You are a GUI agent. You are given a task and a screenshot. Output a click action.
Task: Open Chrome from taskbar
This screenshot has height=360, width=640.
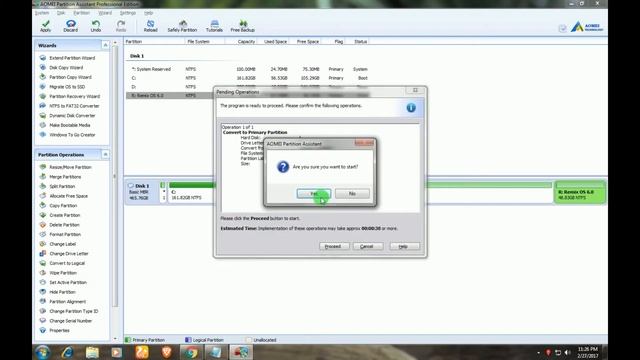191,352
